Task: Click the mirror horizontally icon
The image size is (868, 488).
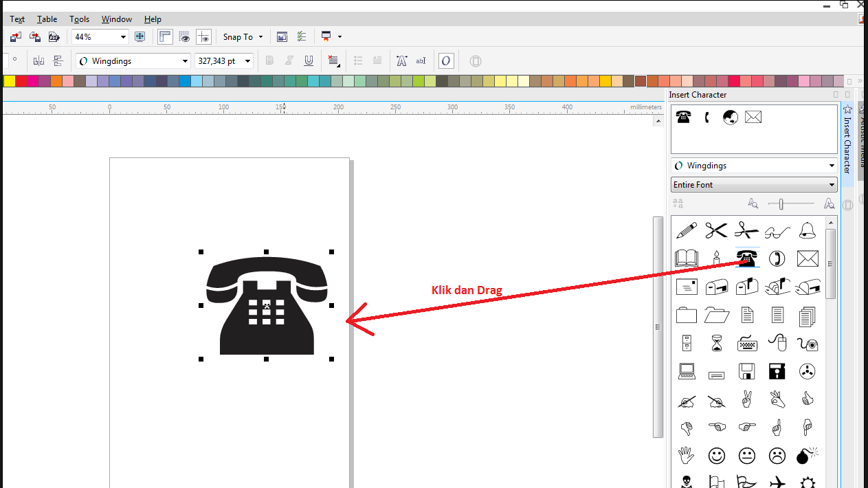Action: click(x=38, y=61)
